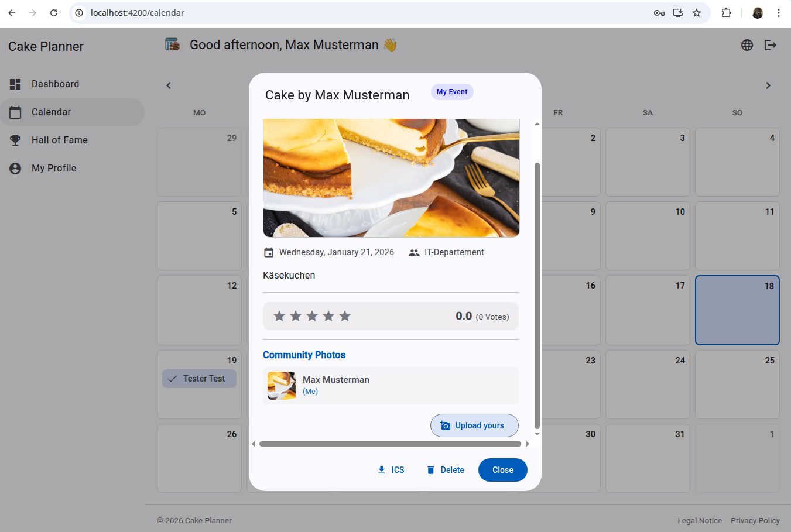Open the browser extensions puzzle icon
The height and width of the screenshot is (532, 791).
pyautogui.click(x=726, y=13)
